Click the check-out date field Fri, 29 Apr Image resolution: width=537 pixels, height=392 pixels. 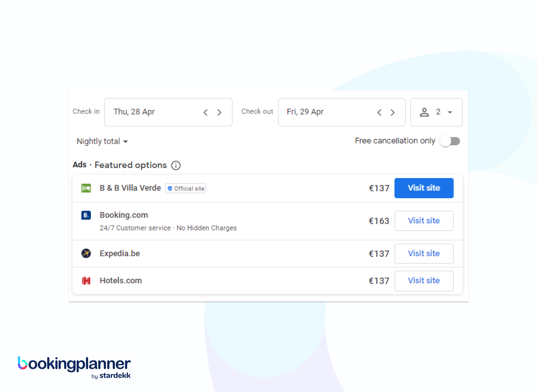click(342, 112)
